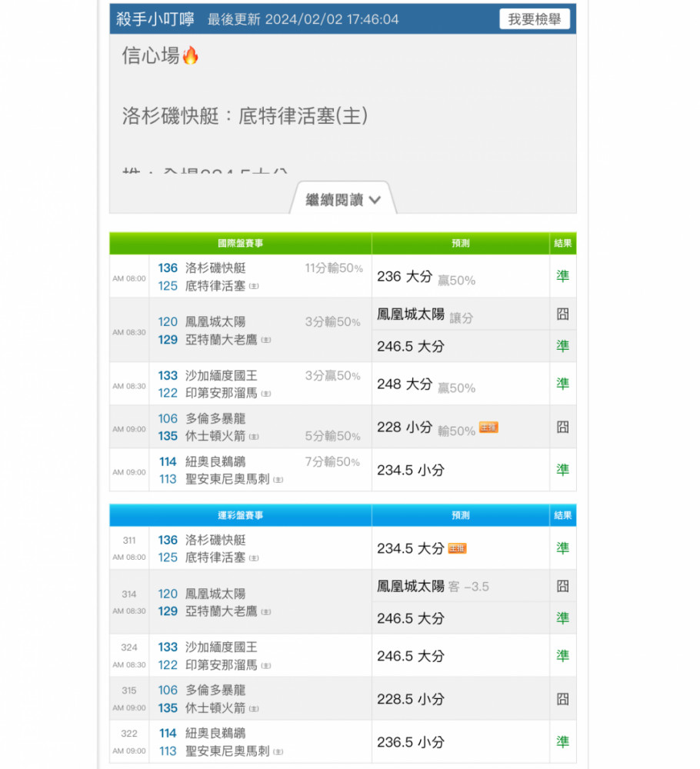Select 沙加緬度國王 in 運彩盤賽事 table
Screen dimensions: 700x769
point(222,647)
